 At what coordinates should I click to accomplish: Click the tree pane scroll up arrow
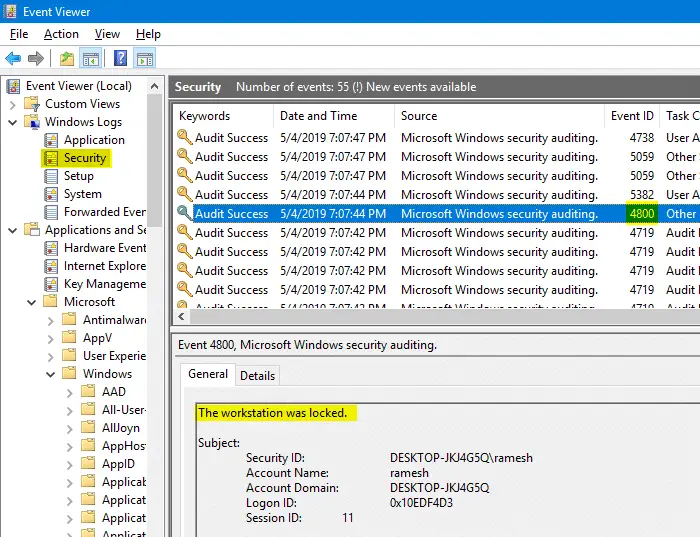pyautogui.click(x=154, y=86)
